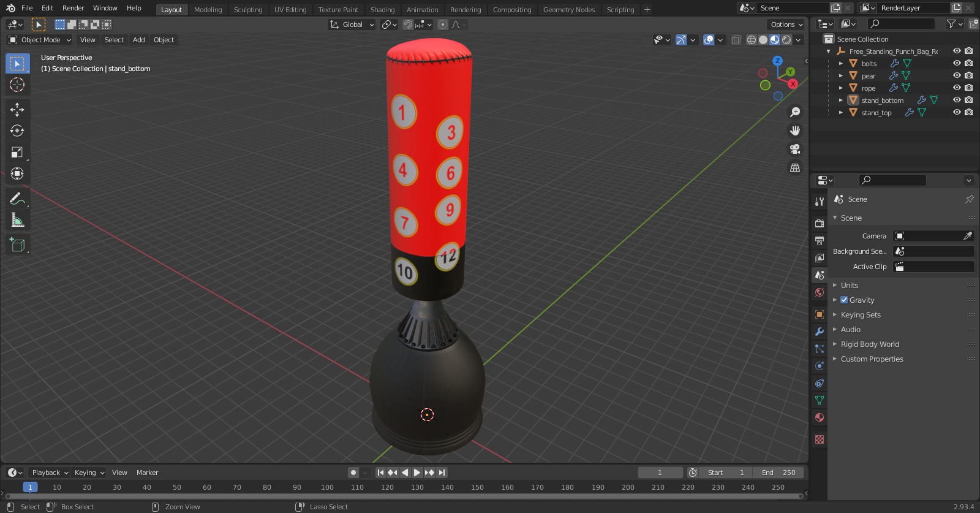This screenshot has width=980, height=513.
Task: Expand the pear object in outliner
Action: [841, 76]
